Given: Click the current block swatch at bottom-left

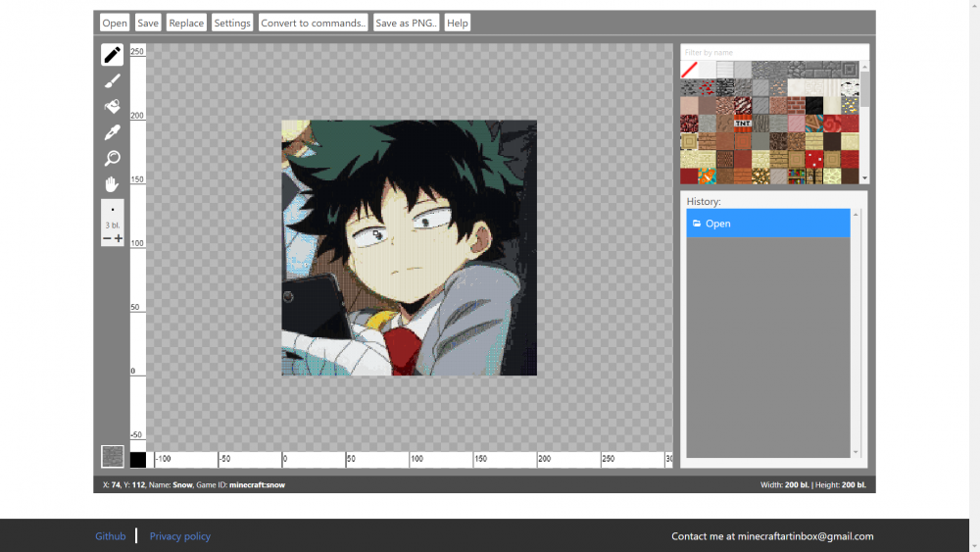Looking at the screenshot, I should [x=113, y=456].
